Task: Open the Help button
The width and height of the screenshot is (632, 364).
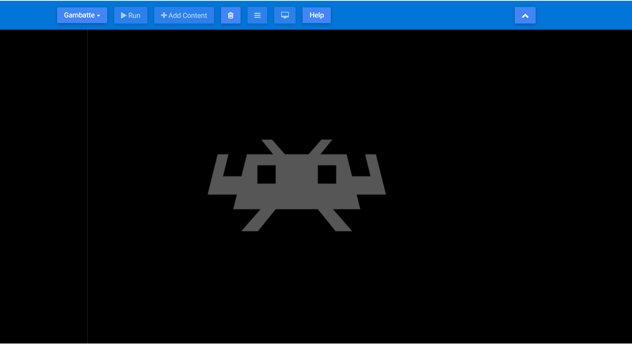Action: click(316, 15)
